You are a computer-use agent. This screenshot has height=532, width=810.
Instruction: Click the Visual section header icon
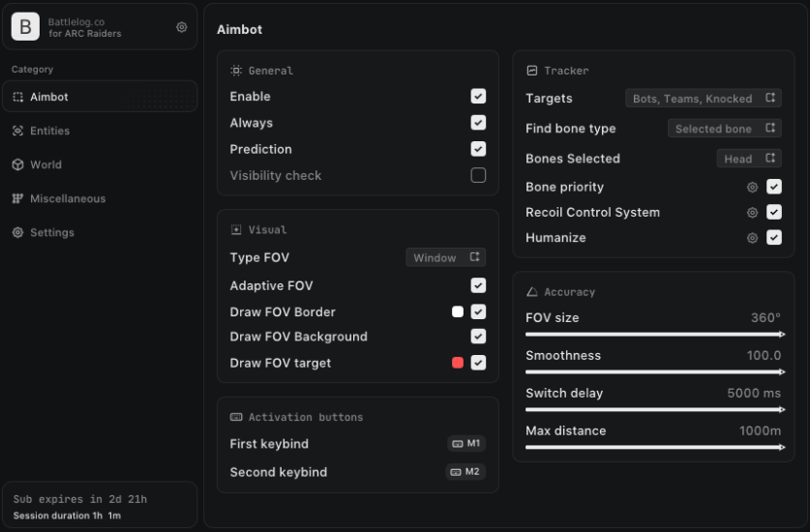click(x=236, y=230)
